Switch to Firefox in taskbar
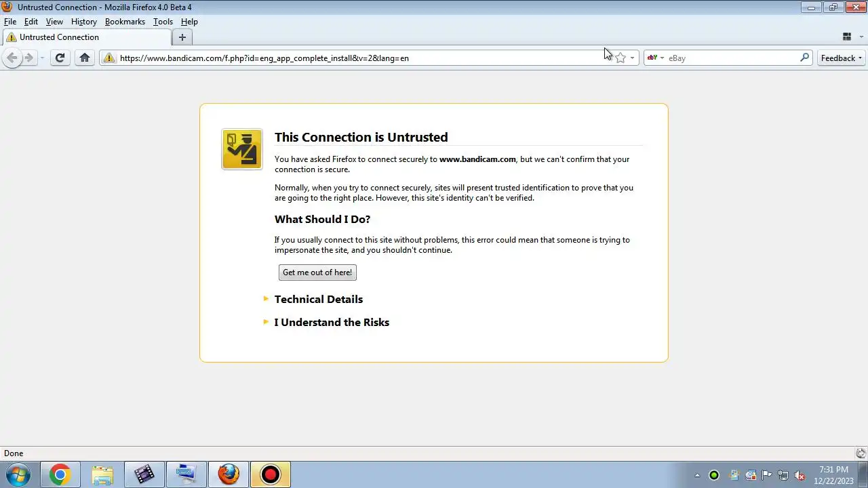Image resolution: width=868 pixels, height=488 pixels. [228, 474]
